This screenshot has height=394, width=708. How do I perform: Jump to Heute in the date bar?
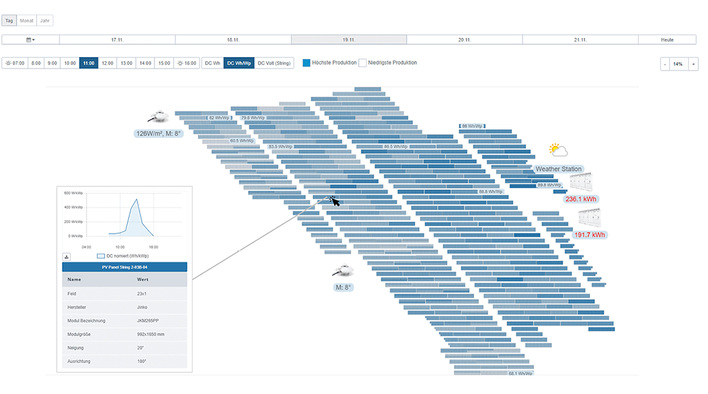(667, 40)
